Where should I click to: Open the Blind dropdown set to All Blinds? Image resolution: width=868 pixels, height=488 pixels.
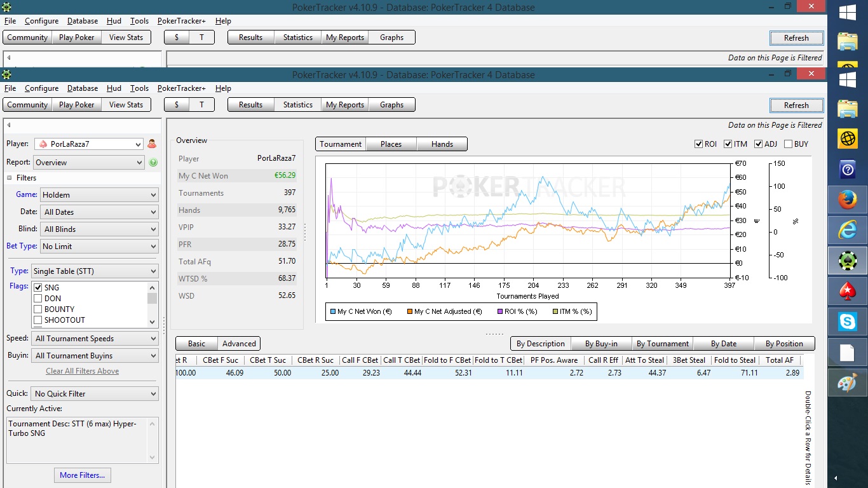coord(99,229)
